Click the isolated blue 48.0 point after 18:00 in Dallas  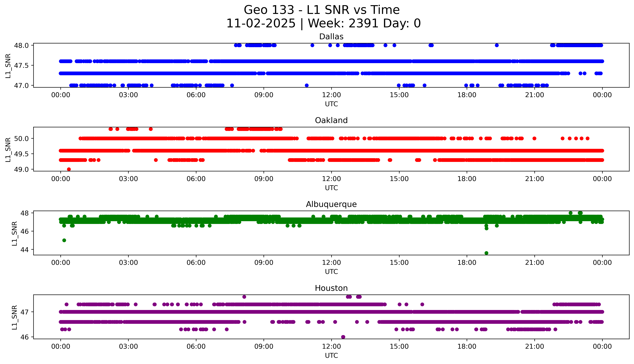497,45
